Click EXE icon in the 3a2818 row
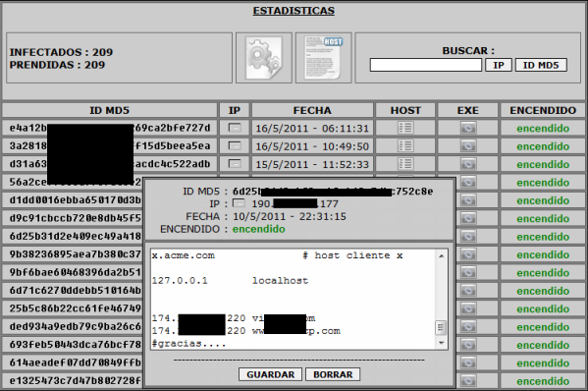The width and height of the screenshot is (588, 391). tap(468, 146)
